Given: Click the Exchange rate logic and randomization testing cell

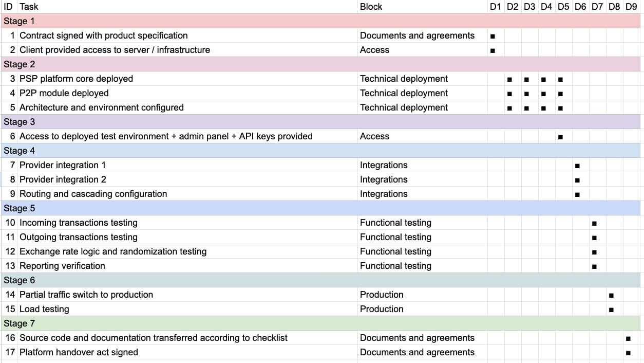Looking at the screenshot, I should [113, 251].
